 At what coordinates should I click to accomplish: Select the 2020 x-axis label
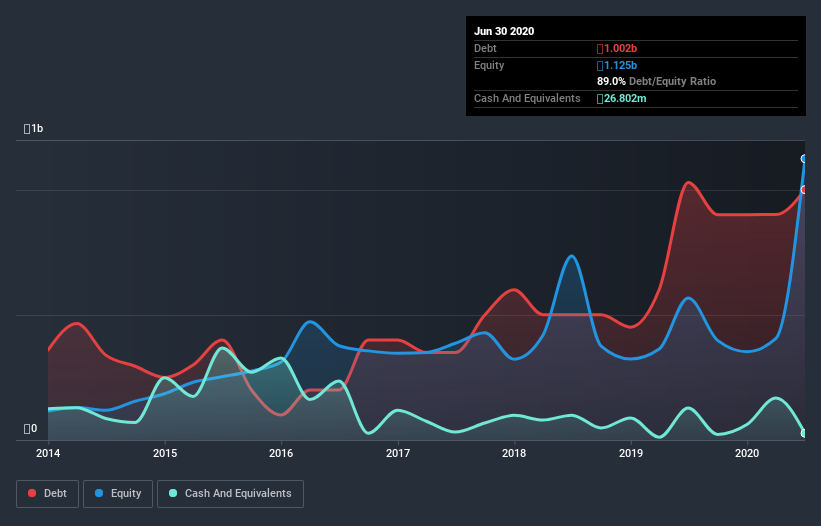tap(747, 453)
